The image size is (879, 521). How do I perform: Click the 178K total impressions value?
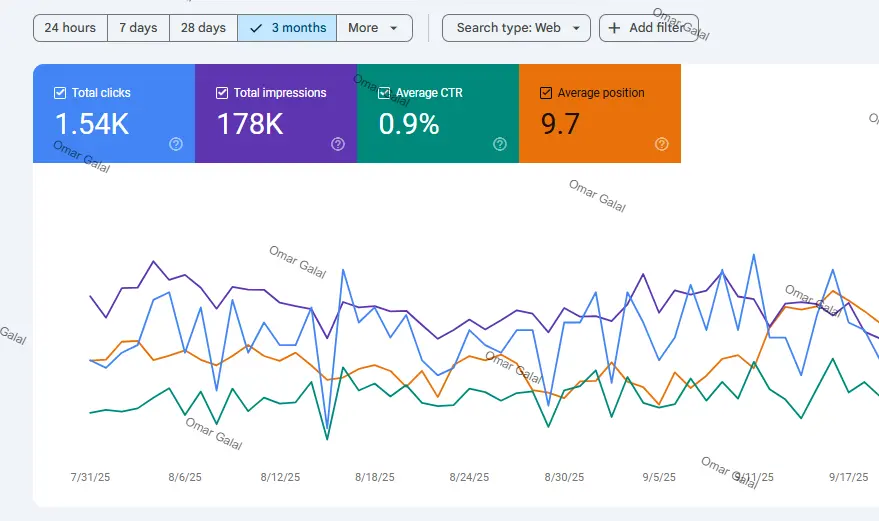(x=250, y=124)
